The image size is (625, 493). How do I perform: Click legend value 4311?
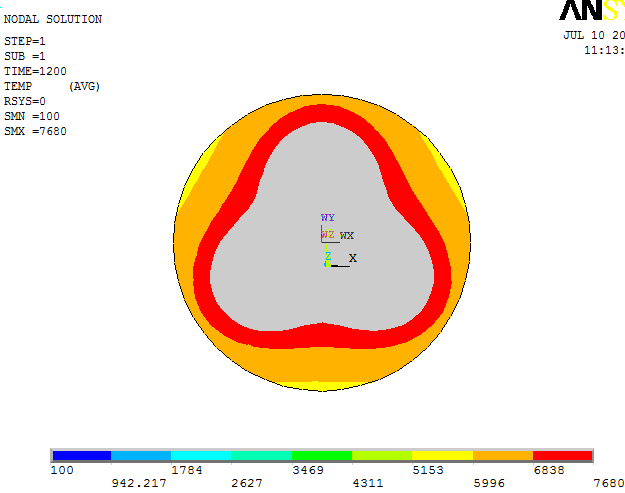tap(368, 483)
